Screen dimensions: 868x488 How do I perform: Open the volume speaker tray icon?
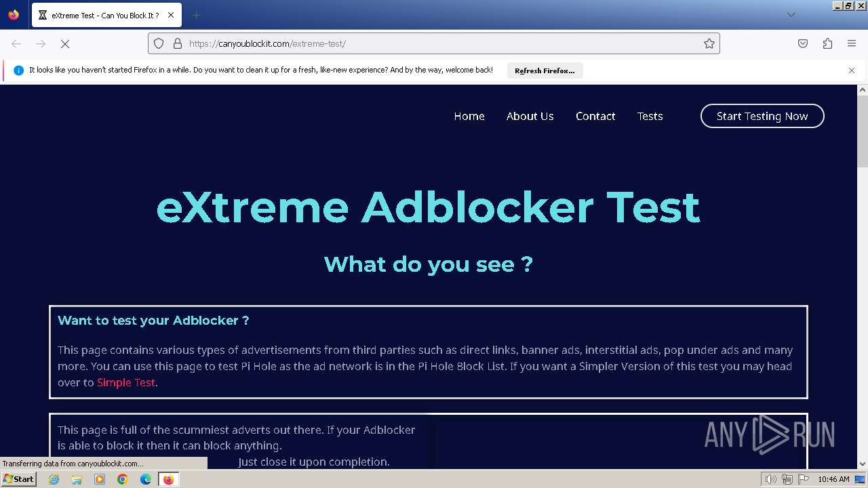(x=771, y=479)
